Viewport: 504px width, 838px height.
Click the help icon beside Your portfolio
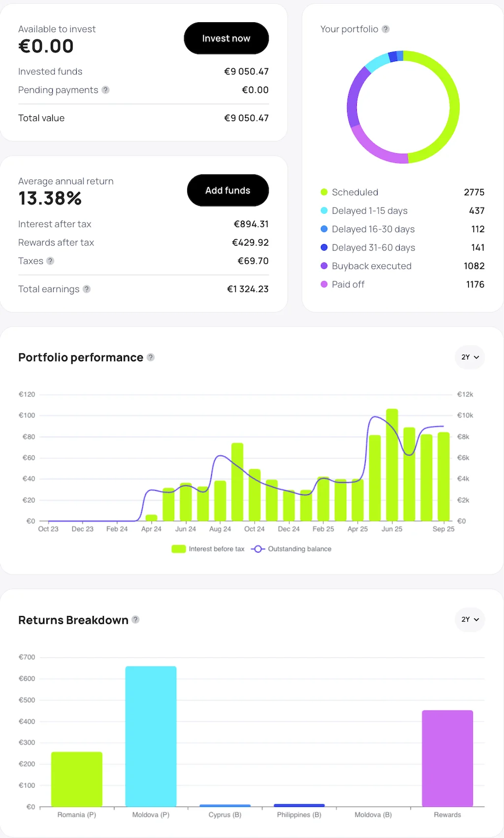[386, 29]
